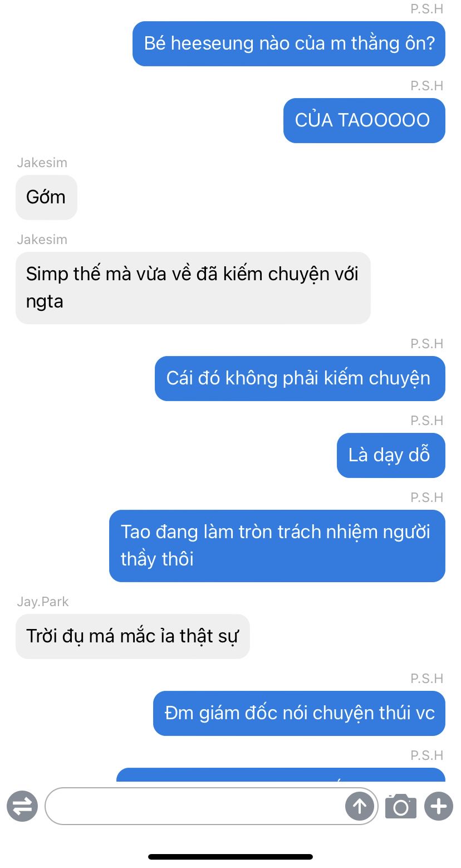Select bubble "Cái đó không phải kiếm chuyện"
Viewport: 461px width, 868px height.
point(300,378)
